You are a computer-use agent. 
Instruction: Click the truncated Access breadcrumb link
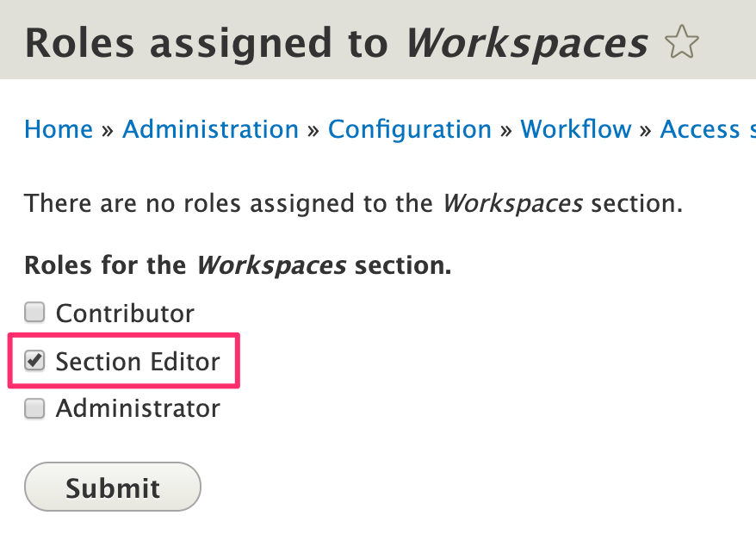tap(706, 129)
